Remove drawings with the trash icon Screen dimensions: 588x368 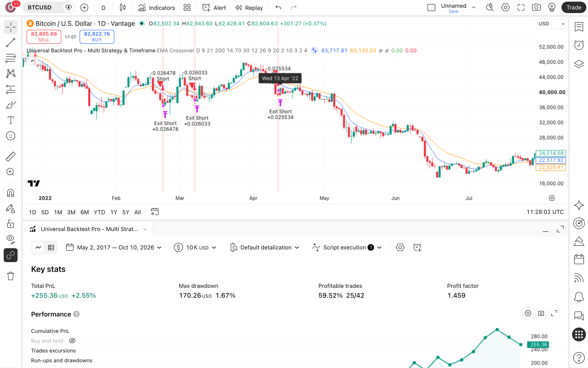click(x=11, y=276)
